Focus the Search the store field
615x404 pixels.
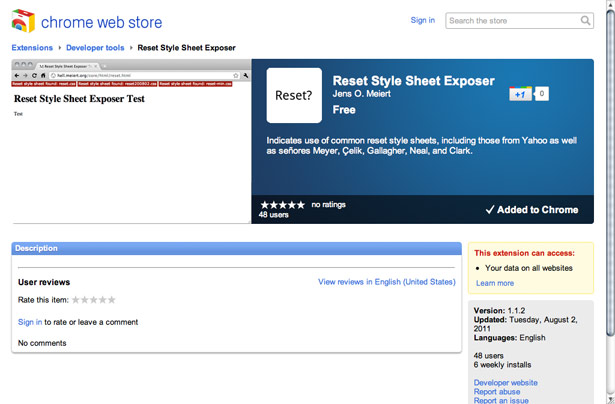point(519,20)
